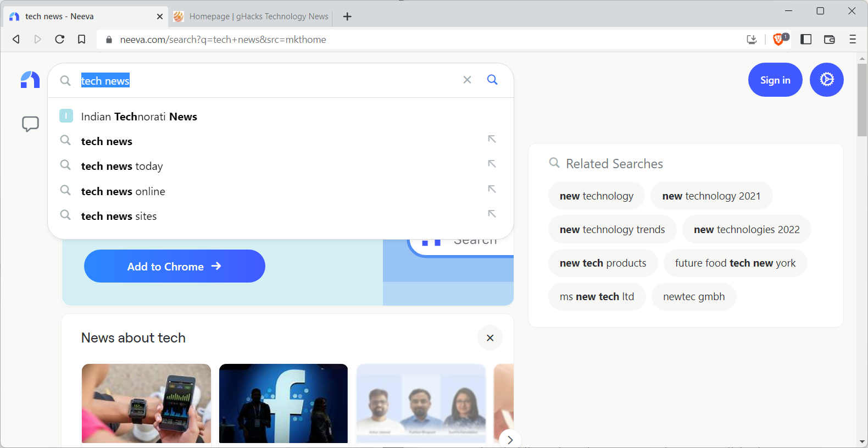The image size is (868, 448).
Task: Click the Brave Shields icon
Action: 778,39
